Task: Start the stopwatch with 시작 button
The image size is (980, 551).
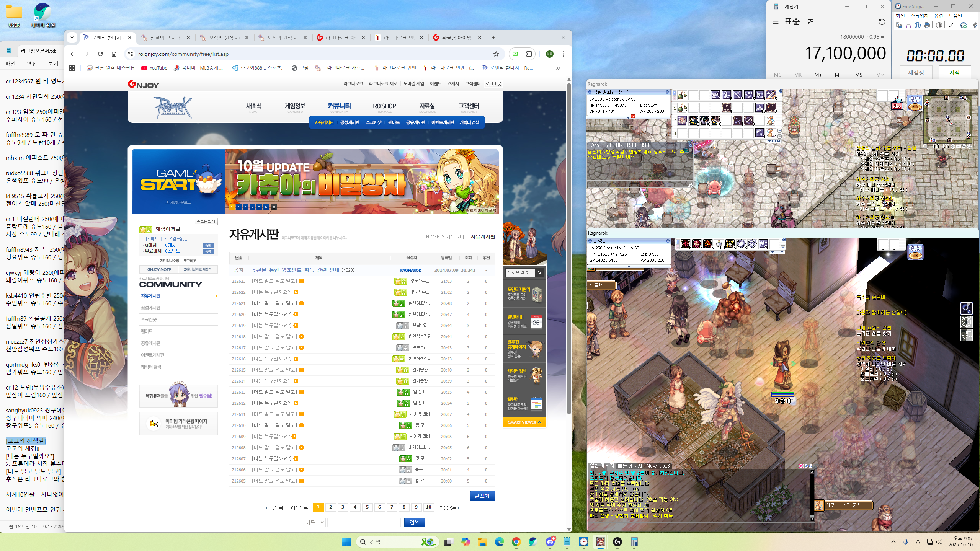Action: [x=954, y=73]
